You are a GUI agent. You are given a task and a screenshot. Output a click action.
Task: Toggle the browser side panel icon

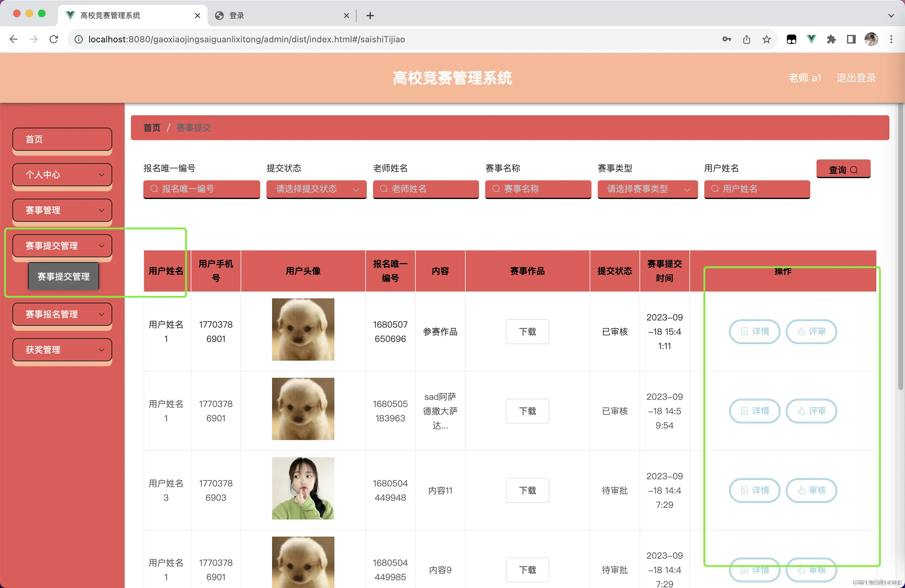[x=851, y=39]
